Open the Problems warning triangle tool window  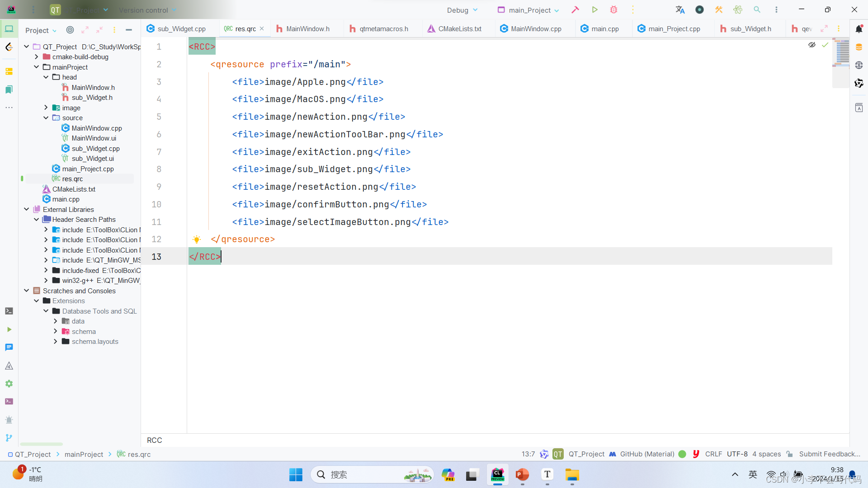(9, 366)
